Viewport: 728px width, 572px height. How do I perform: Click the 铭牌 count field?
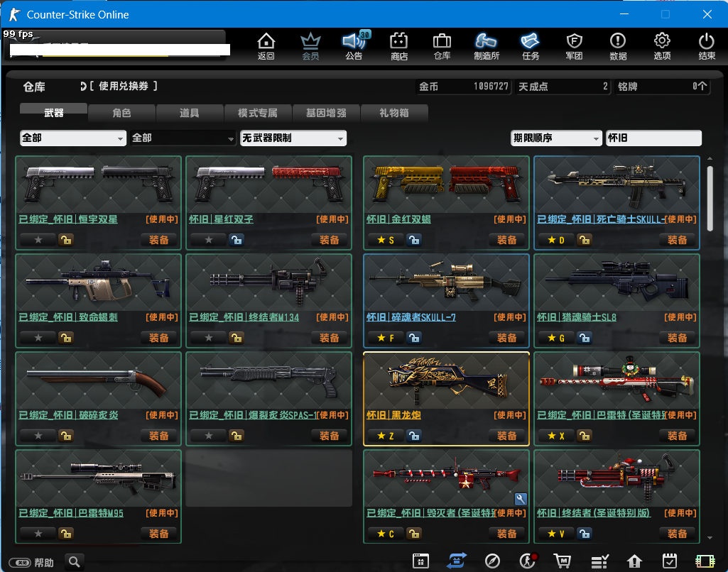pyautogui.click(x=662, y=87)
